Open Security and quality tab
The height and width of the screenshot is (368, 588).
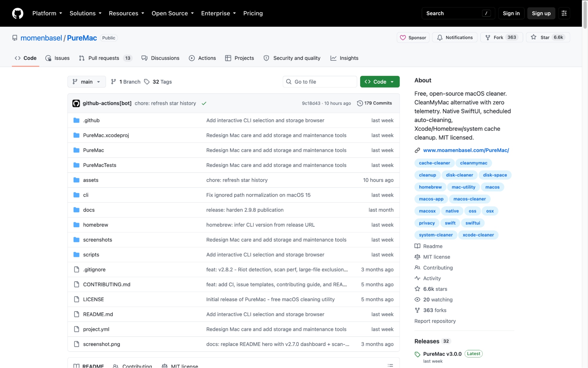pos(292,58)
